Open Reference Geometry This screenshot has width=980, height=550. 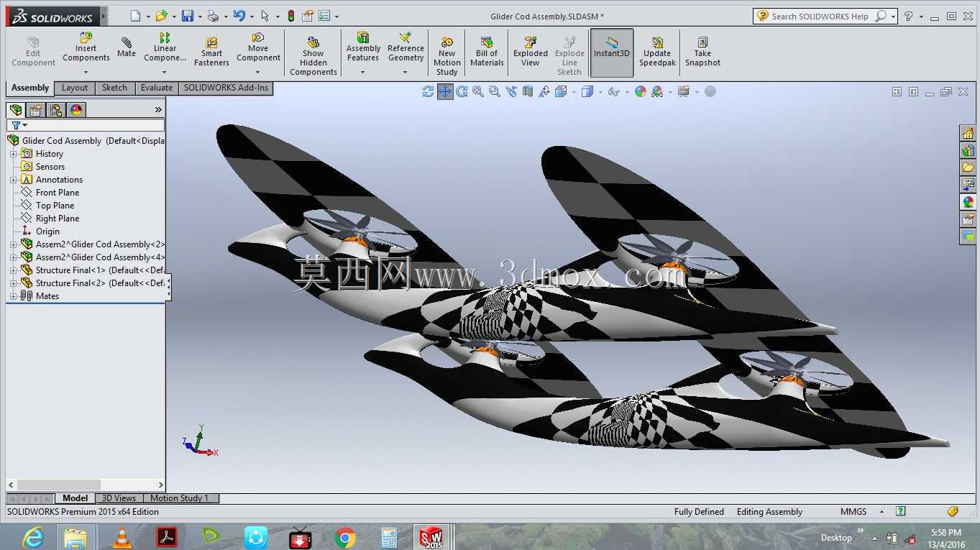pos(406,47)
